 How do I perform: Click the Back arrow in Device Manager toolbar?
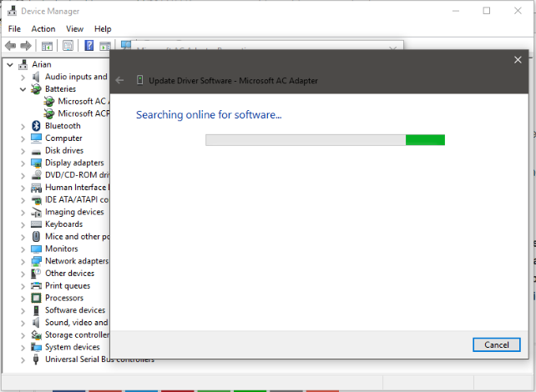point(11,45)
